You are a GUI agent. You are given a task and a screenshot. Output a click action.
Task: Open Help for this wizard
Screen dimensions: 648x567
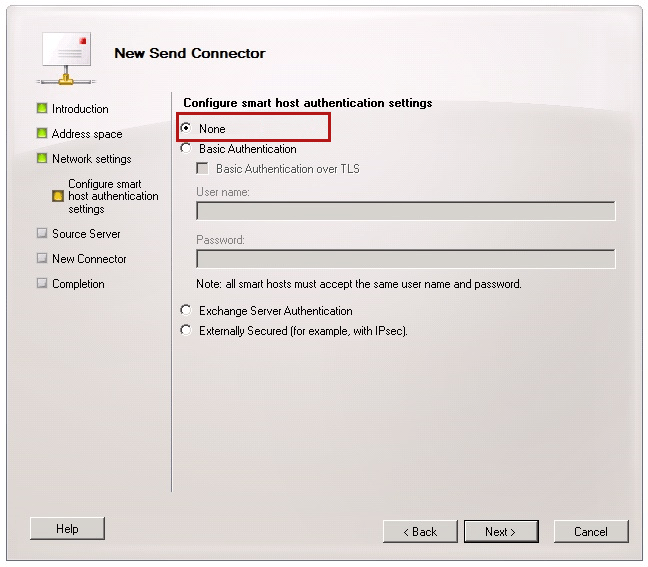[x=67, y=528]
